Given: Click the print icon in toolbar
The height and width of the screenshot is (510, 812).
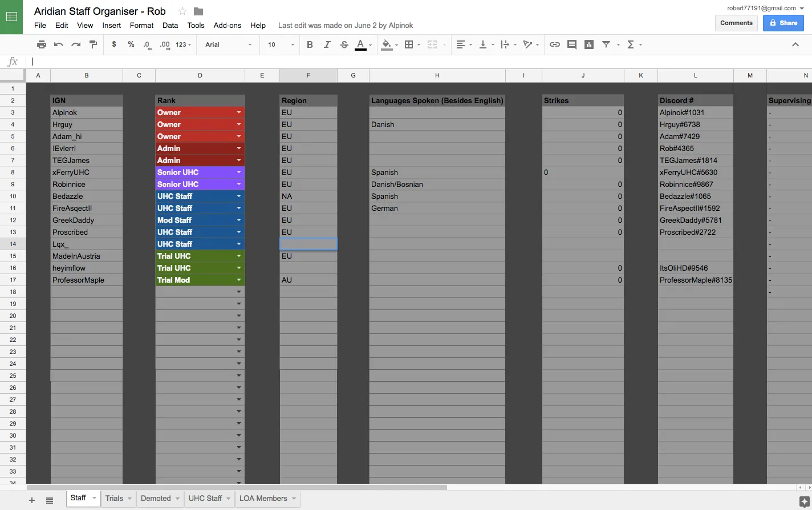Looking at the screenshot, I should (42, 44).
